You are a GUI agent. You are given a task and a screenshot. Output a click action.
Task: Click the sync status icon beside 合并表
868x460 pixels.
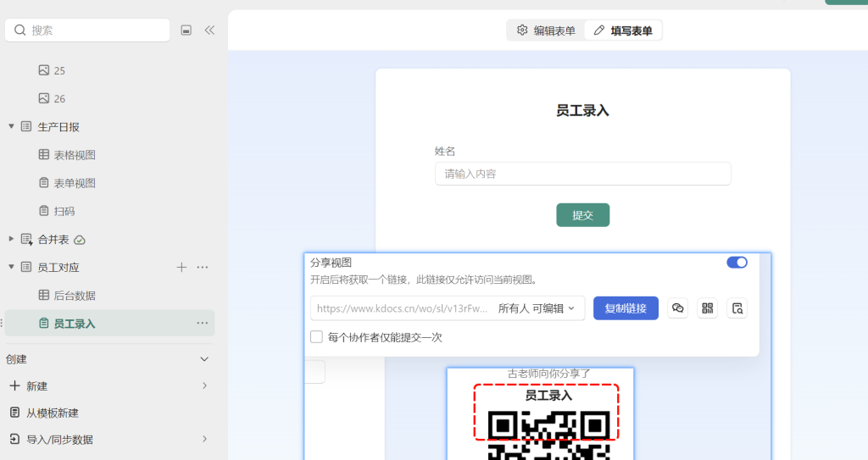click(x=80, y=240)
